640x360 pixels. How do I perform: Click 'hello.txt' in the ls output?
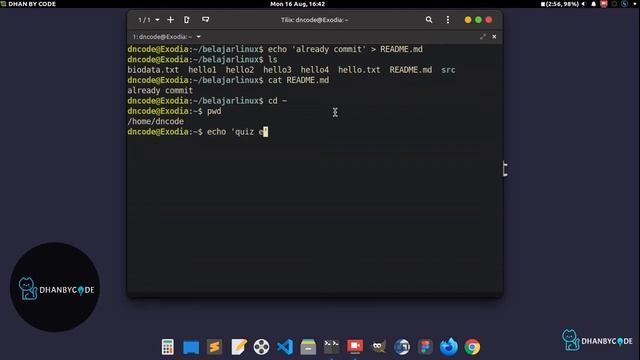tap(359, 70)
